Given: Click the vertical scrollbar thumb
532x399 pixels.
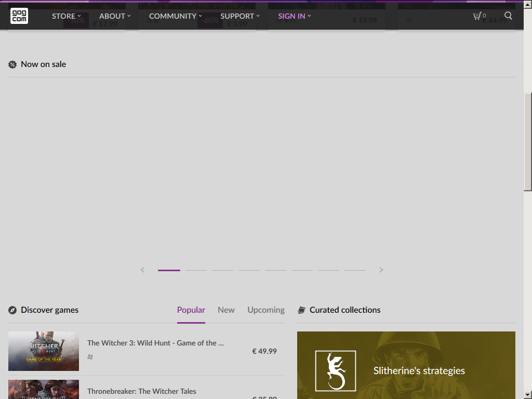Looking at the screenshot, I should 528,142.
